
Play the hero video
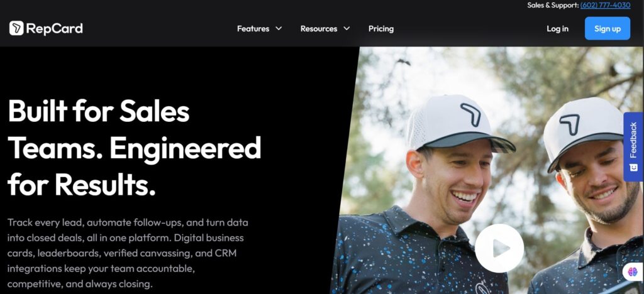[499, 248]
